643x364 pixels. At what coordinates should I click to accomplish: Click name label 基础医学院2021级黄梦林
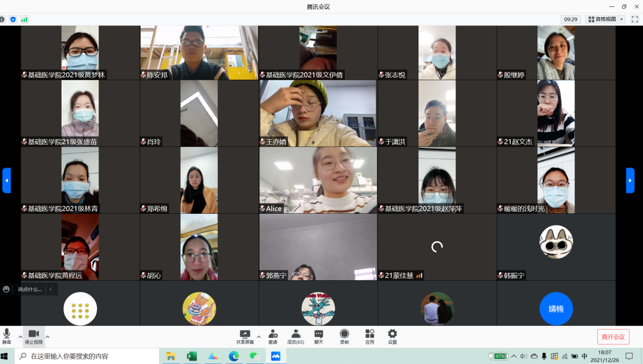63,75
